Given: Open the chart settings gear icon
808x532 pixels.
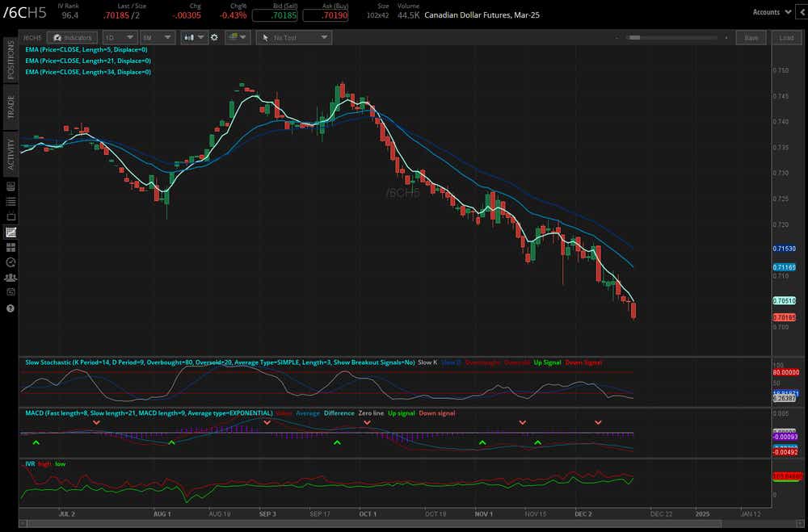Looking at the screenshot, I should tap(214, 37).
